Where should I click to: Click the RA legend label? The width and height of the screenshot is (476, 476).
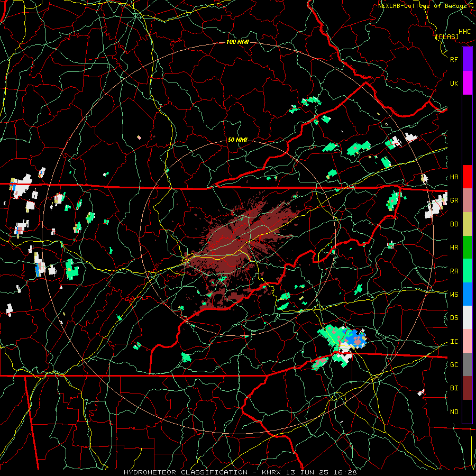(x=454, y=271)
